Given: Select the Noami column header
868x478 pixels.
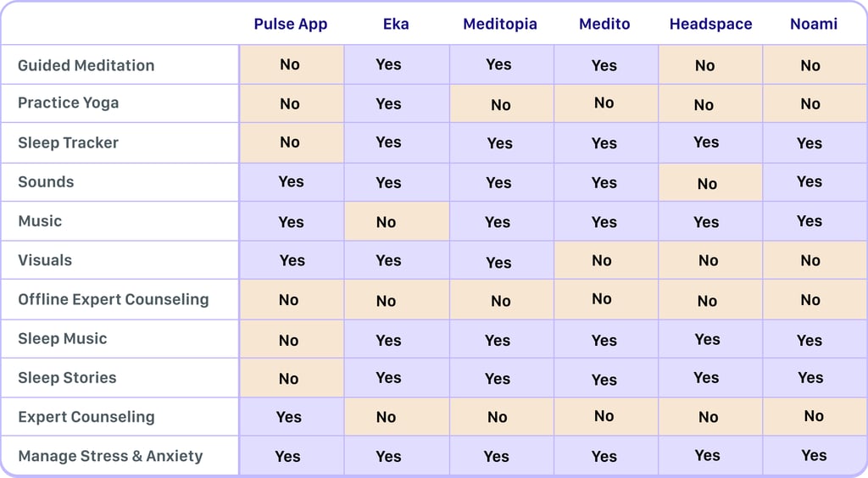Looking at the screenshot, I should tap(813, 24).
